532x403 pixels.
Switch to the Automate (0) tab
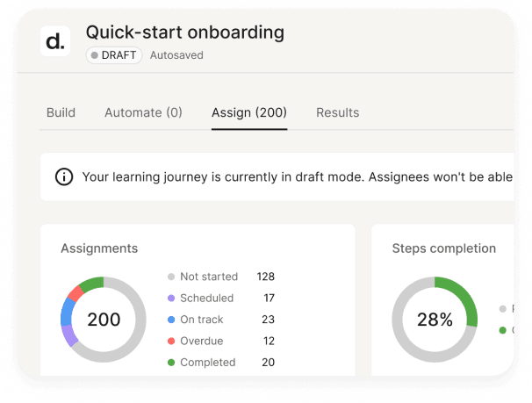143,112
